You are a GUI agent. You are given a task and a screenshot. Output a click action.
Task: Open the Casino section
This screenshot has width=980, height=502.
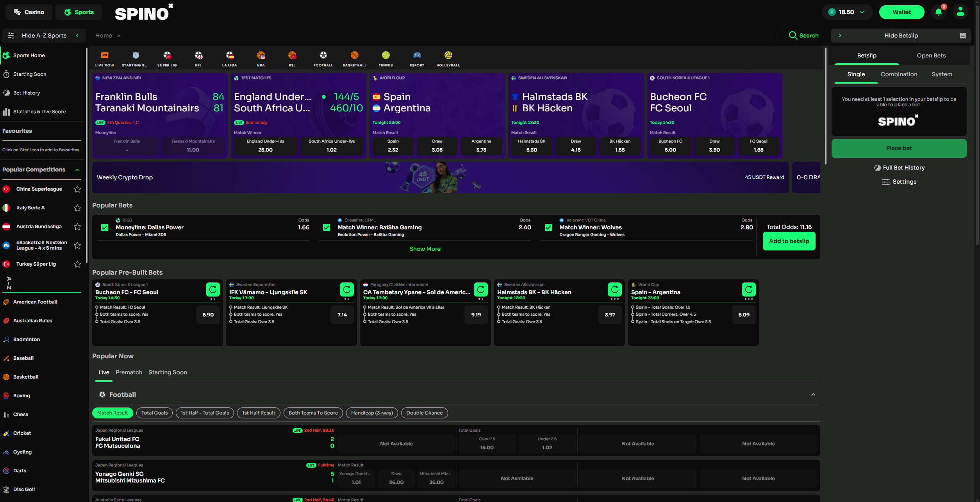click(x=29, y=12)
